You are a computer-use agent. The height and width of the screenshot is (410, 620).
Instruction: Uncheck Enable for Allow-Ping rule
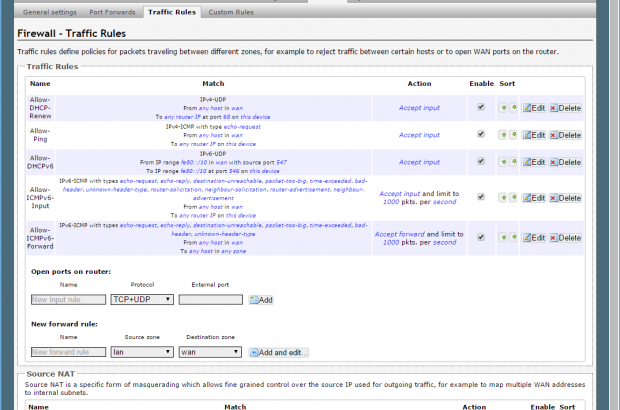481,134
